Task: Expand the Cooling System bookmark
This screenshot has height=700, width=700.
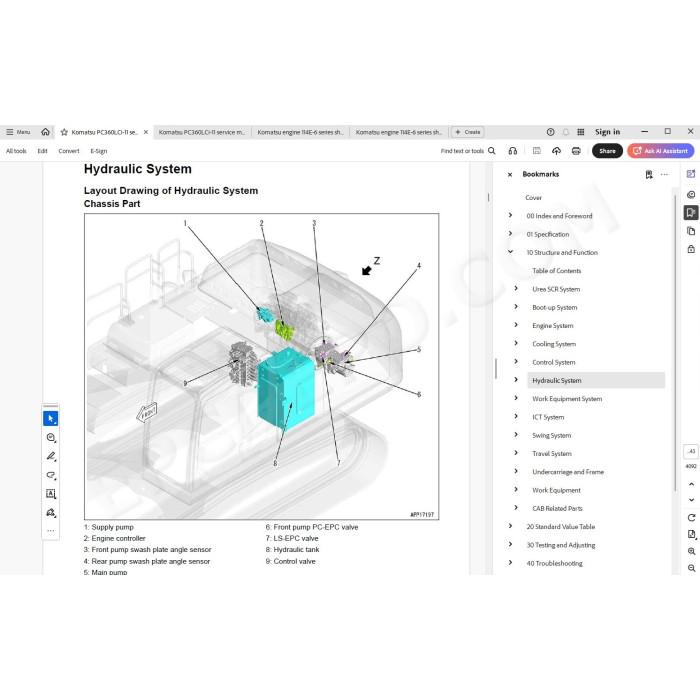Action: click(x=516, y=343)
